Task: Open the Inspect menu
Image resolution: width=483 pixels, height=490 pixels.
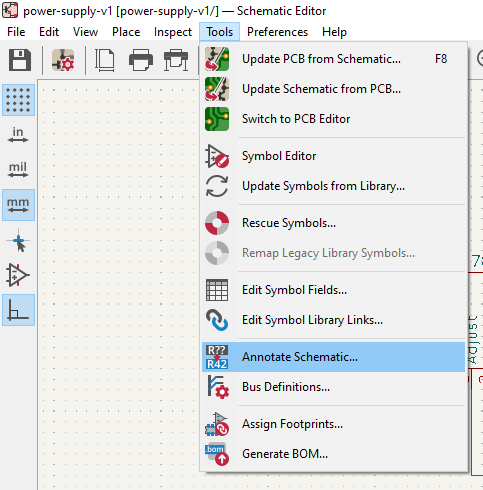Action: (173, 32)
